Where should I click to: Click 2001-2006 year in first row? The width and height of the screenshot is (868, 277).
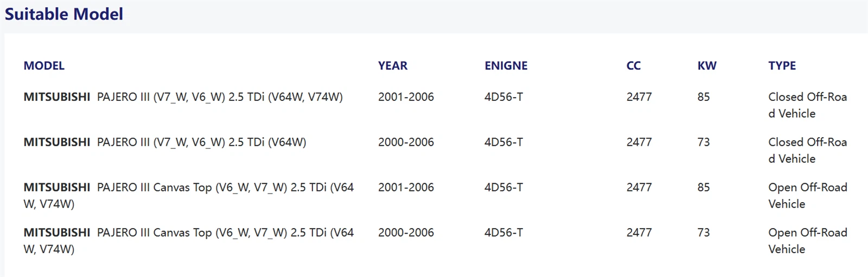pos(406,97)
